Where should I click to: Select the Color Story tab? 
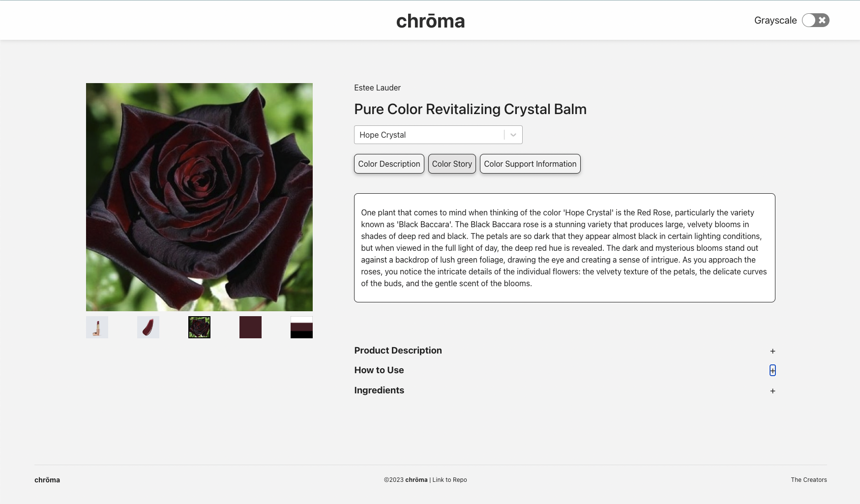coord(451,164)
